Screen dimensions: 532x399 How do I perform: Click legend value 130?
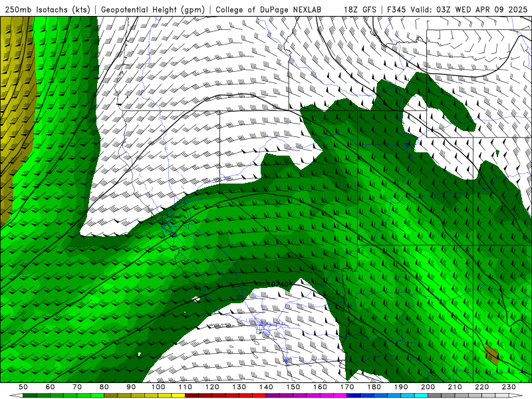click(x=239, y=387)
